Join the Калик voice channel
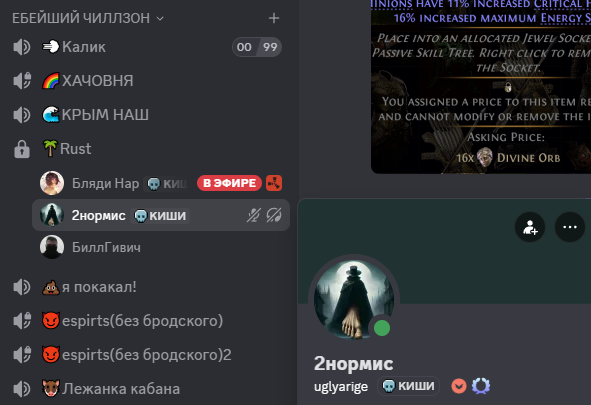 [147, 47]
